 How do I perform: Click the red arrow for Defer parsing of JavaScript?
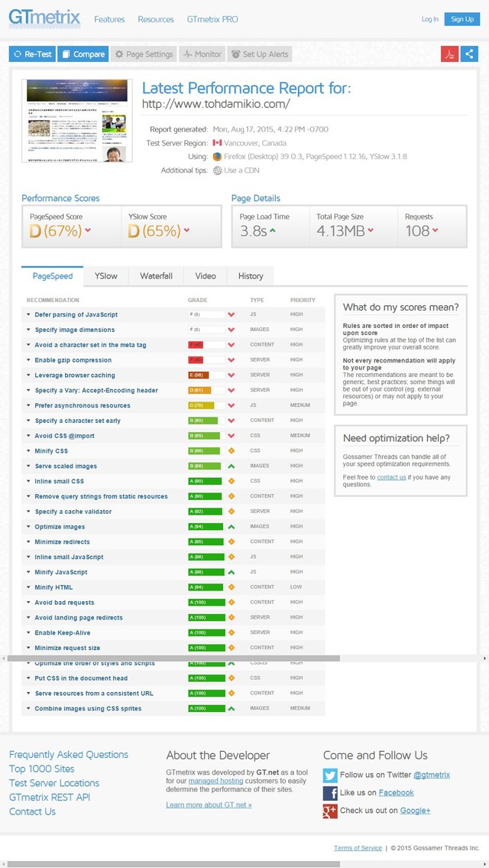[232, 314]
